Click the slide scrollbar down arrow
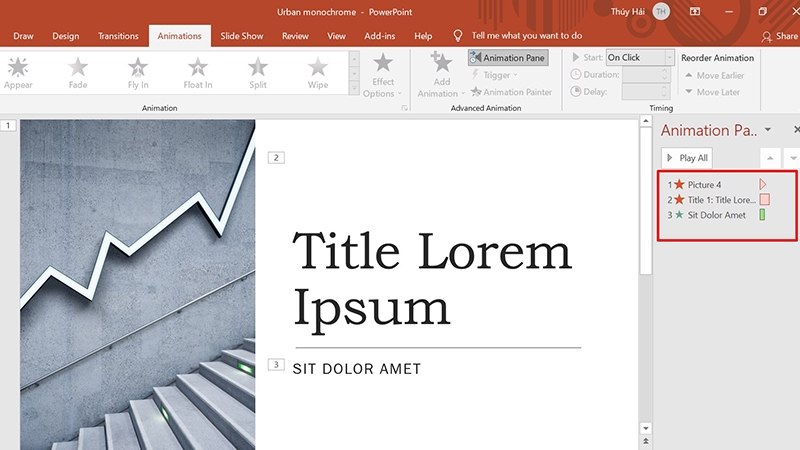Image resolution: width=800 pixels, height=450 pixels. pos(645,429)
